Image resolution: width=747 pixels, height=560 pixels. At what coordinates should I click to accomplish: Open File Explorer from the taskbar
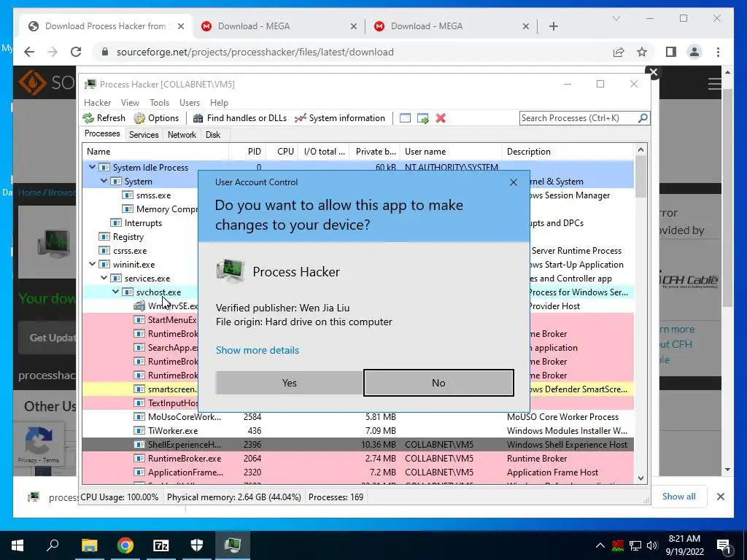click(x=89, y=545)
